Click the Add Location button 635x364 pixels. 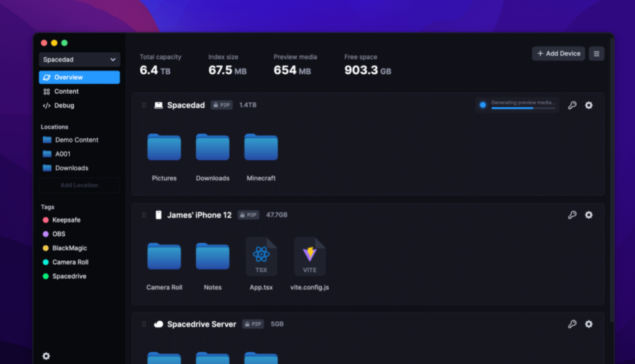click(x=79, y=185)
